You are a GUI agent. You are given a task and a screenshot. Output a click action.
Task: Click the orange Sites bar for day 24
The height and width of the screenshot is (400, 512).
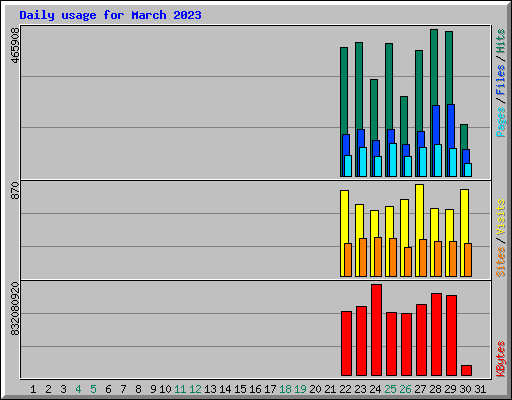pyautogui.click(x=378, y=257)
